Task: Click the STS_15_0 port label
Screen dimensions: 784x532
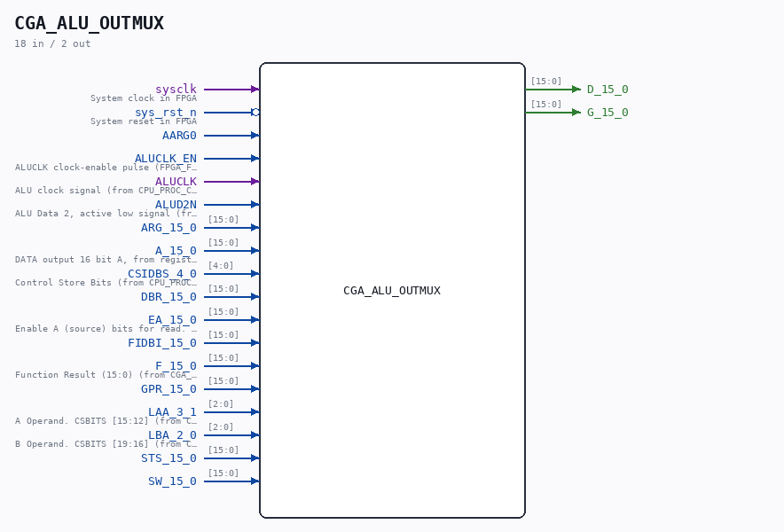Action: [169, 458]
